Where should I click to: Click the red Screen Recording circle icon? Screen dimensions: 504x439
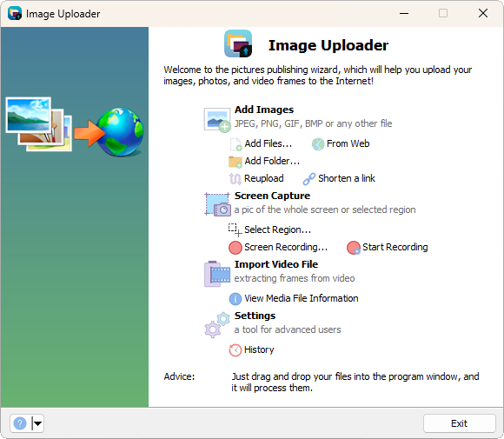click(235, 248)
